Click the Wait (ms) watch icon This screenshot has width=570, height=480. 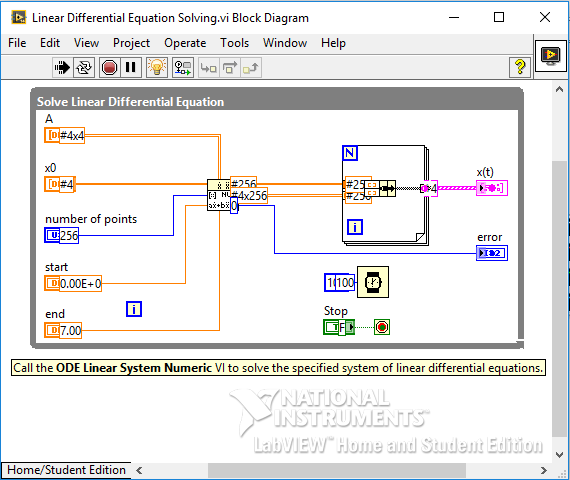click(373, 282)
